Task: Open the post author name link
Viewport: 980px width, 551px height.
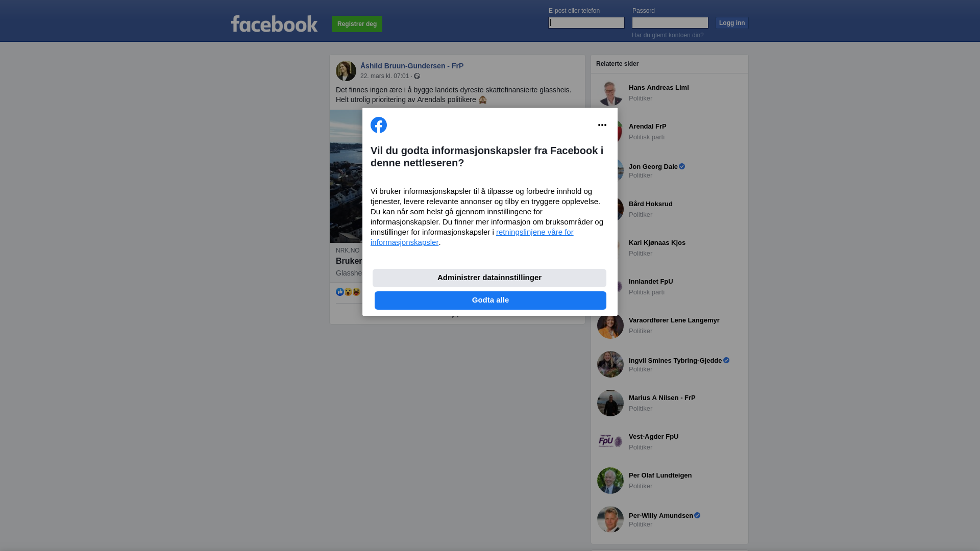Action: [412, 66]
